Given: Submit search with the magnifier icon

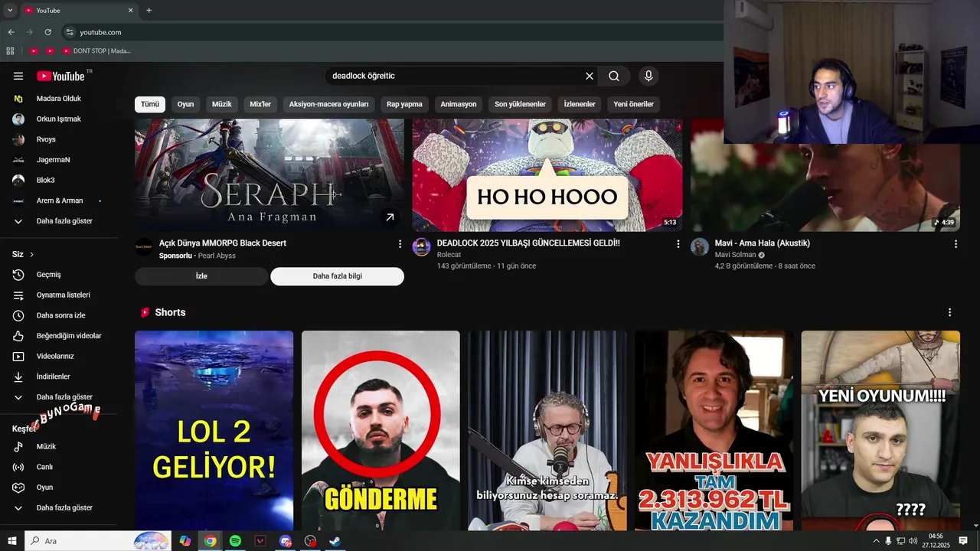Looking at the screenshot, I should point(614,76).
